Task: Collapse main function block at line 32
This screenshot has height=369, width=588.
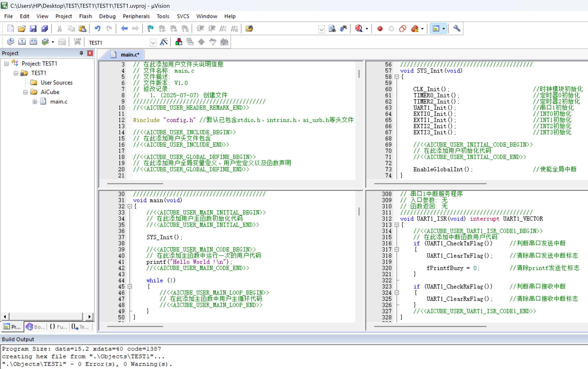Action: tap(130, 206)
